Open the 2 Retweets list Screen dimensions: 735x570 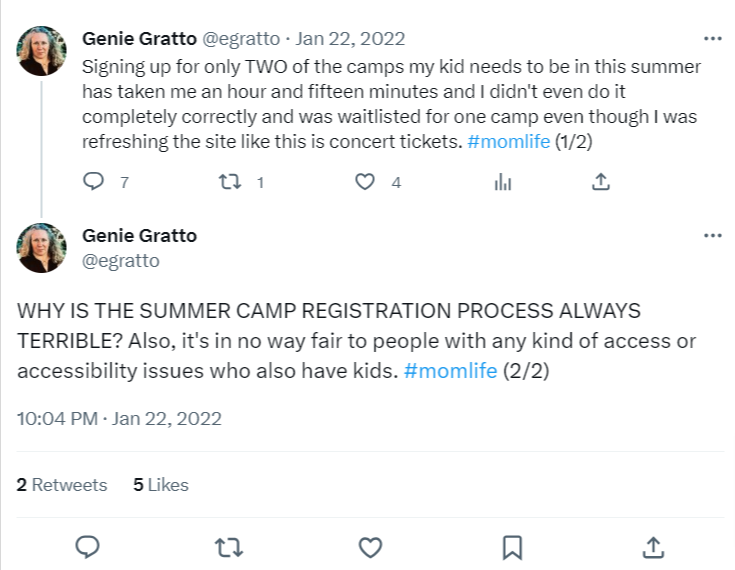62,485
